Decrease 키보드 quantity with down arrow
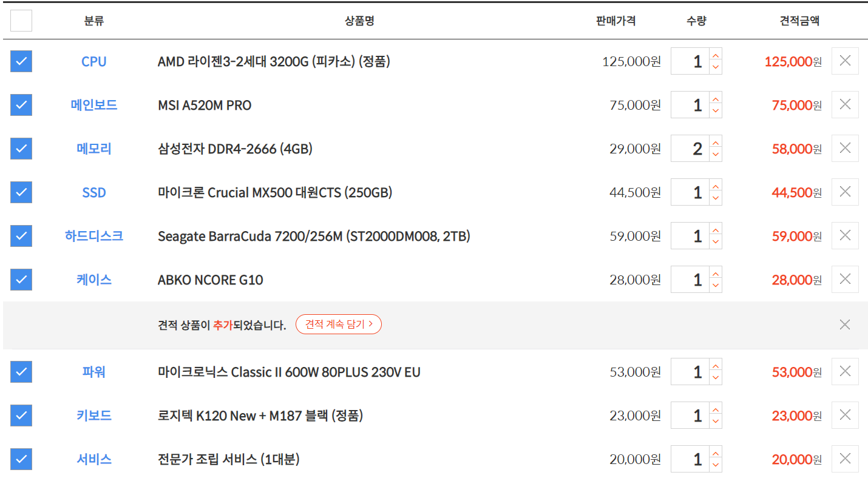868x481 pixels. coord(716,422)
